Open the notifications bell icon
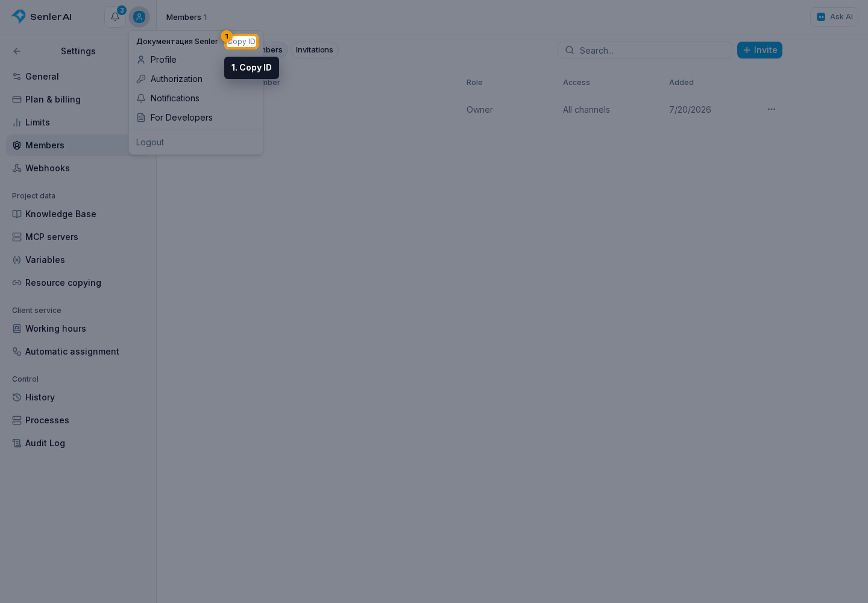Viewport: 868px width, 603px height. pos(115,17)
